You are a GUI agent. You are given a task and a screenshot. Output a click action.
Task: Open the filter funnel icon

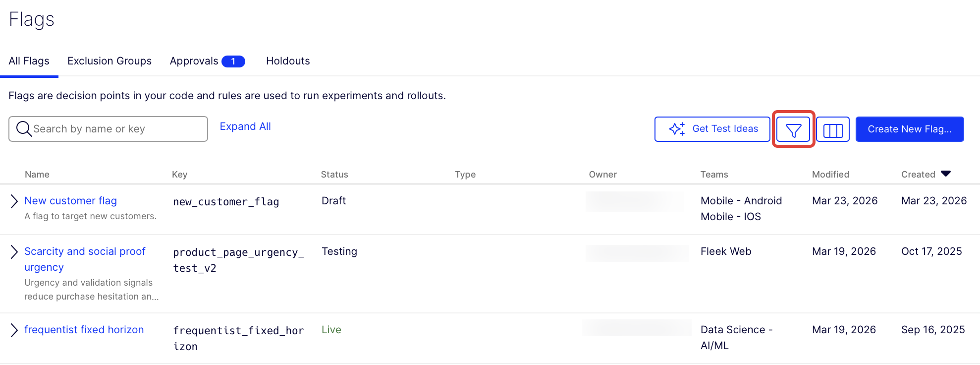(x=793, y=130)
